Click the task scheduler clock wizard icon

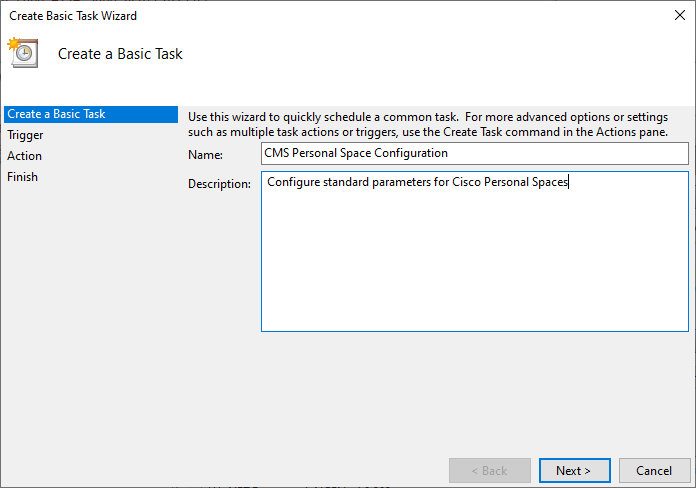click(x=23, y=52)
